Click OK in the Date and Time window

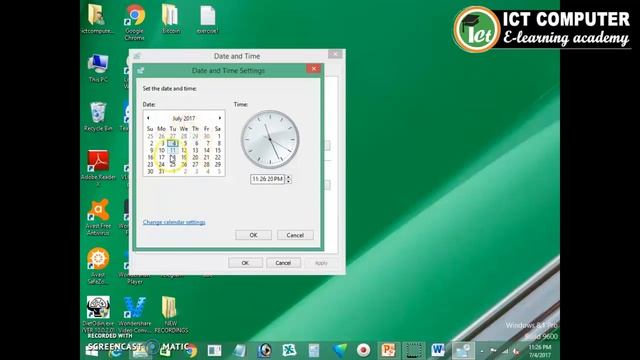245,263
